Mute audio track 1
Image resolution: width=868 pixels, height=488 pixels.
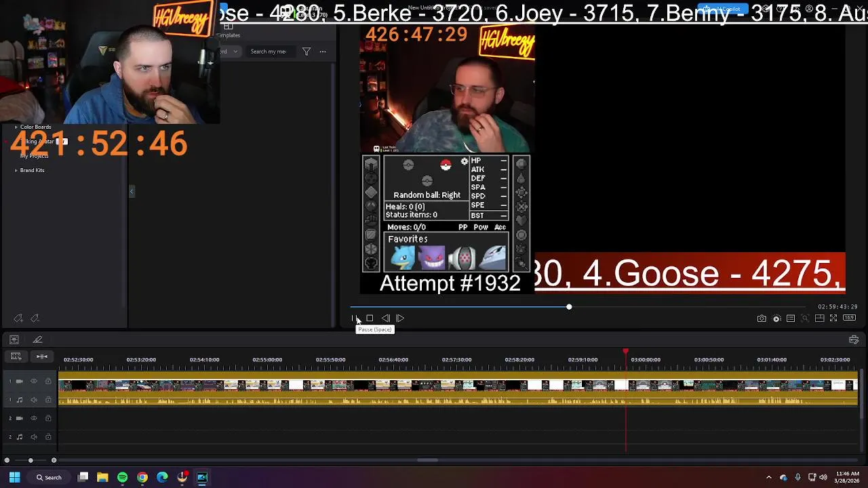point(34,400)
